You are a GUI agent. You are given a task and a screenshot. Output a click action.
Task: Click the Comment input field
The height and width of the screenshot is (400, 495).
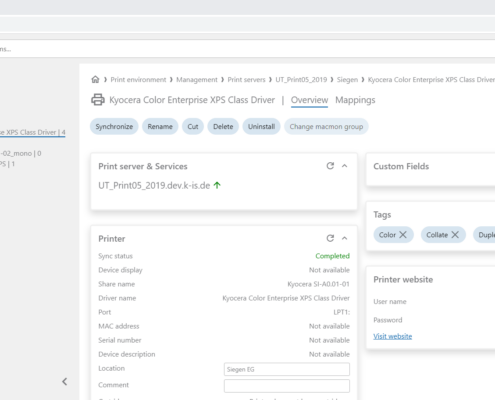(287, 386)
